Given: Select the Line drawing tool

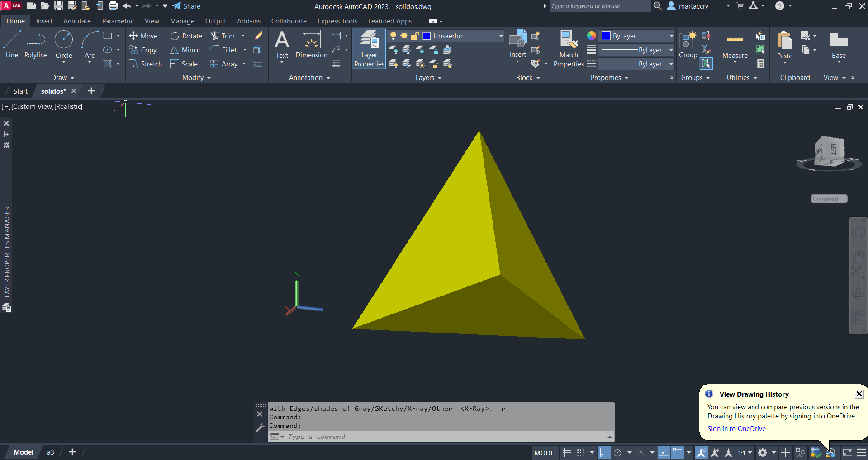Looking at the screenshot, I should point(12,45).
